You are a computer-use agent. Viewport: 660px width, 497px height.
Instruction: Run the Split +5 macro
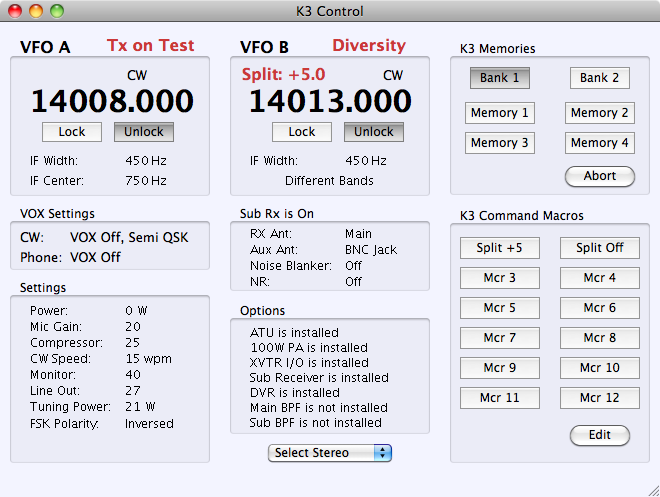[500, 248]
